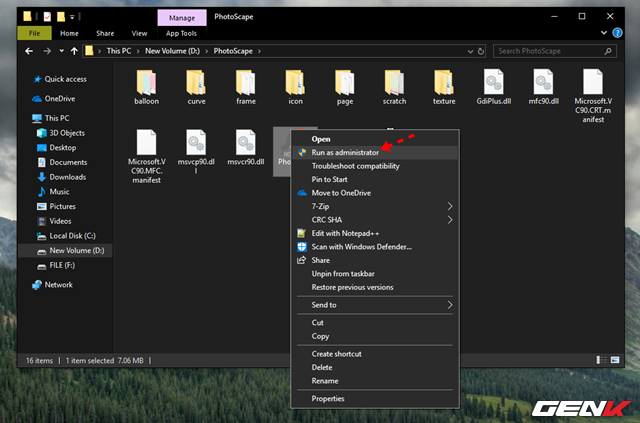The height and width of the screenshot is (423, 640).
Task: Open the curve folder
Action: [x=196, y=87]
